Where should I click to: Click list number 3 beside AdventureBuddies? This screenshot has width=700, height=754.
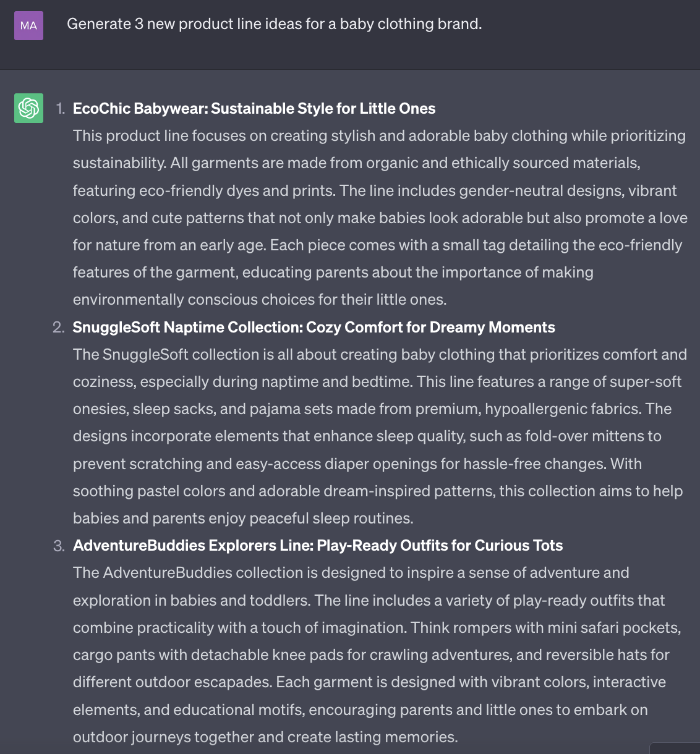tap(59, 546)
